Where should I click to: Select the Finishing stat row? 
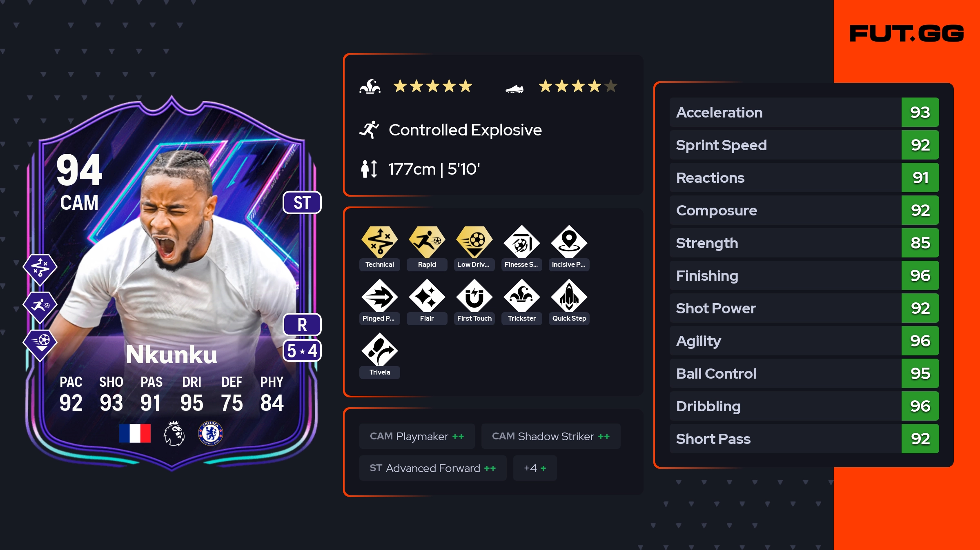coord(804,275)
